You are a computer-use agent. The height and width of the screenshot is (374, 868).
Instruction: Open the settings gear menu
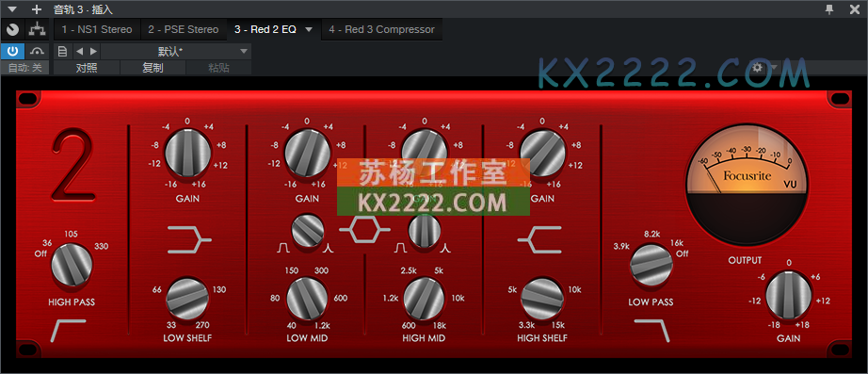(x=757, y=68)
